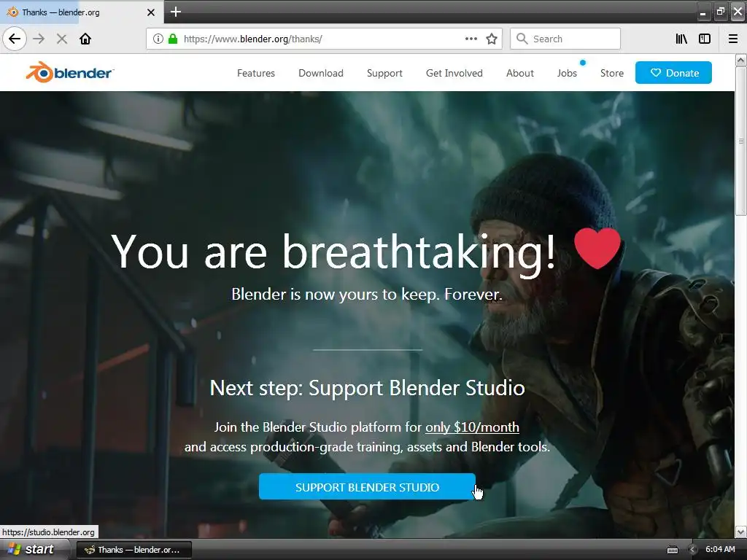Open the Firefox hamburger menu
The height and width of the screenshot is (560, 747).
(733, 39)
